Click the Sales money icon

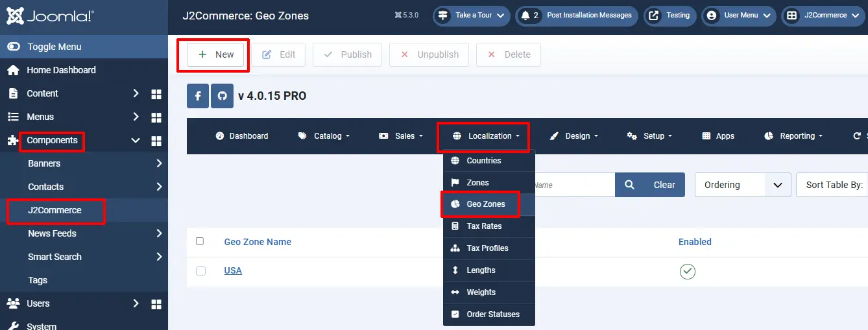383,136
